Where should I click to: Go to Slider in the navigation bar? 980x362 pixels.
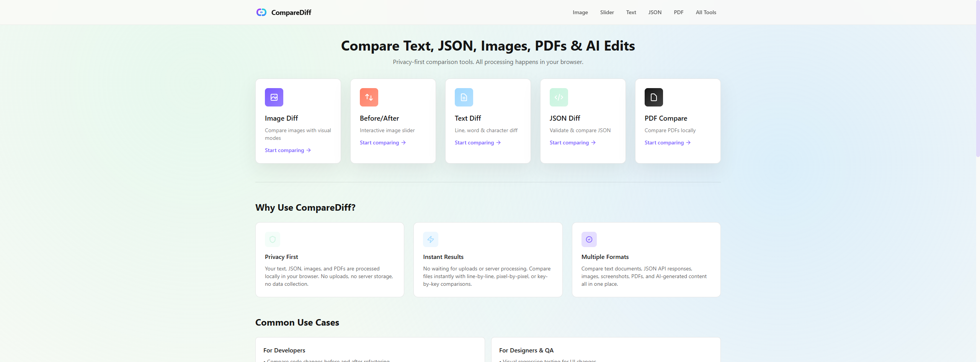(607, 12)
